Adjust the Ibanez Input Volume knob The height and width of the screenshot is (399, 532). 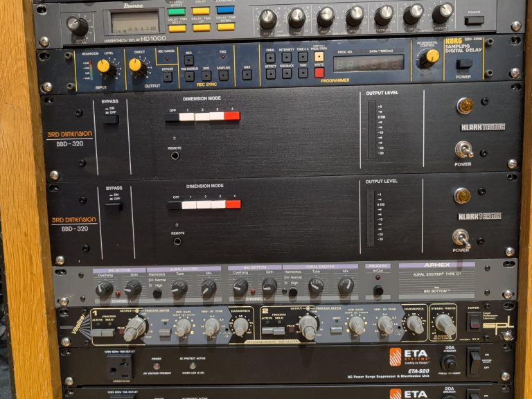click(78, 26)
